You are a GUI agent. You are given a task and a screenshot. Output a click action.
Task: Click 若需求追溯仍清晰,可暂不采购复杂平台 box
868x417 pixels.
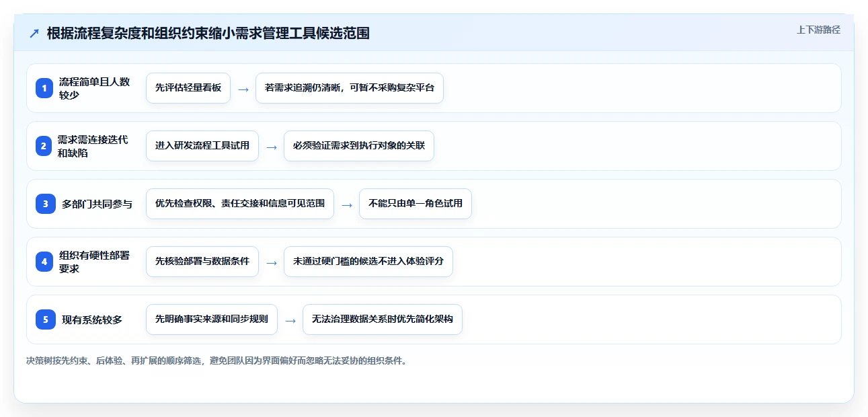tap(350, 88)
